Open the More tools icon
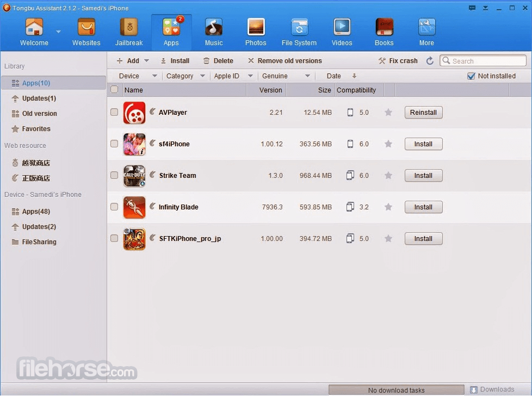Image resolution: width=532 pixels, height=396 pixels. [x=426, y=27]
